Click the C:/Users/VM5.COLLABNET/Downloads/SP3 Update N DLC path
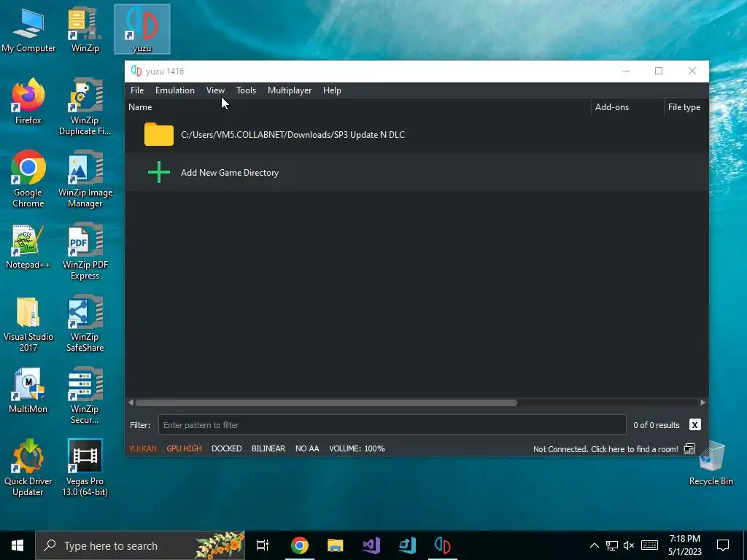The image size is (747, 560). point(293,135)
